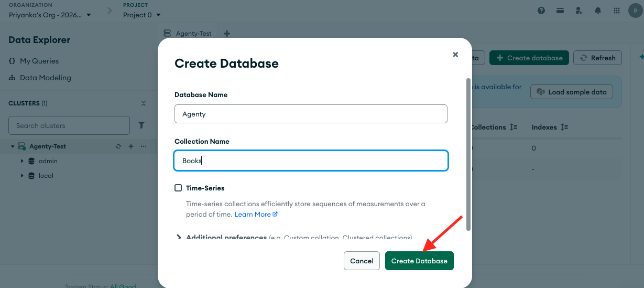644x288 pixels.
Task: Close the Create Database dialog
Action: tap(455, 54)
